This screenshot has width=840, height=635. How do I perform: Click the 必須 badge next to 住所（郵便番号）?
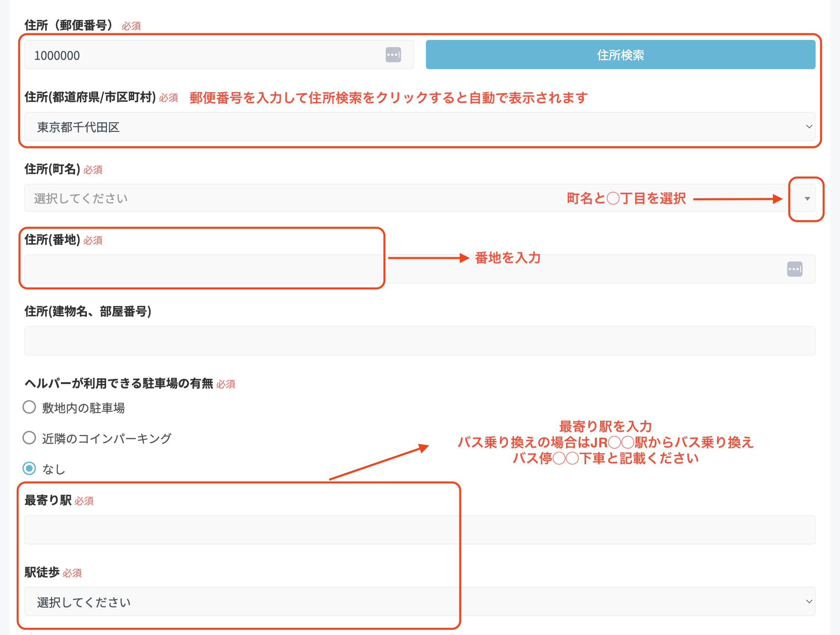click(x=131, y=26)
